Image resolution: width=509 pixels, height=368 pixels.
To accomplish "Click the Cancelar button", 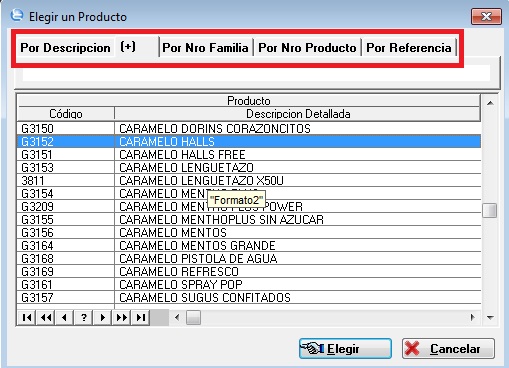I will point(448,349).
